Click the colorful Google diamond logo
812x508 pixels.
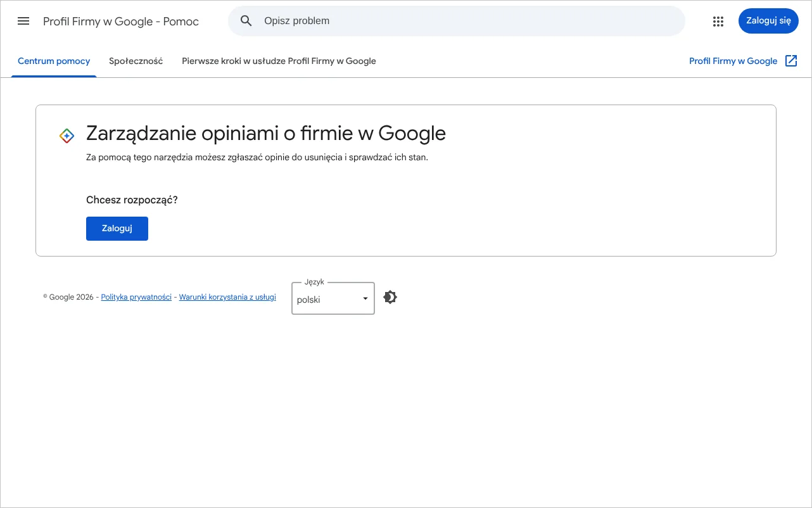click(x=67, y=136)
